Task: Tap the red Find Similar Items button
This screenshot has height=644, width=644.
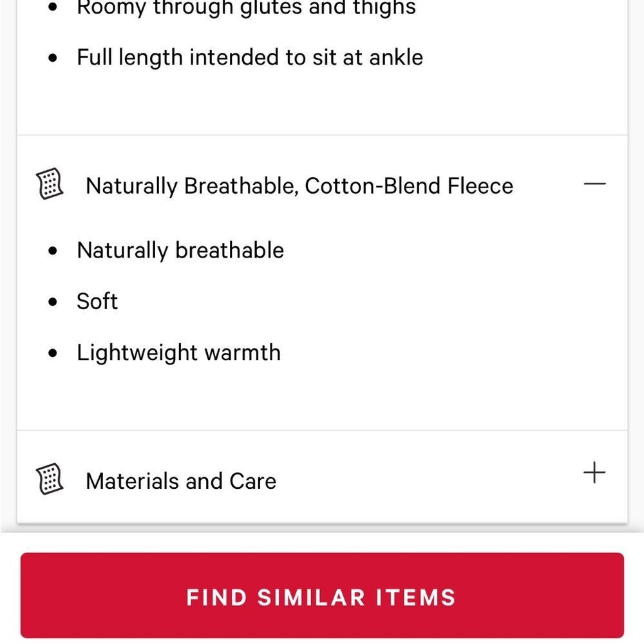Action: pyautogui.click(x=322, y=595)
